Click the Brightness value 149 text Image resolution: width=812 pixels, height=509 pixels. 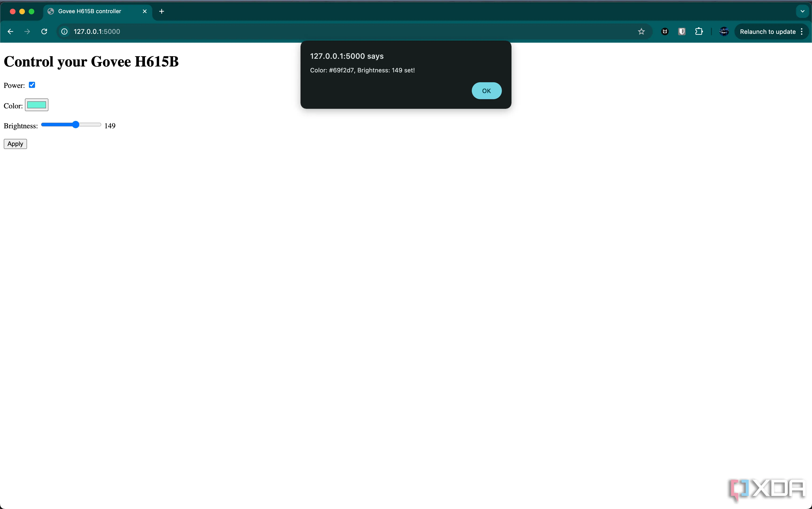pyautogui.click(x=110, y=126)
